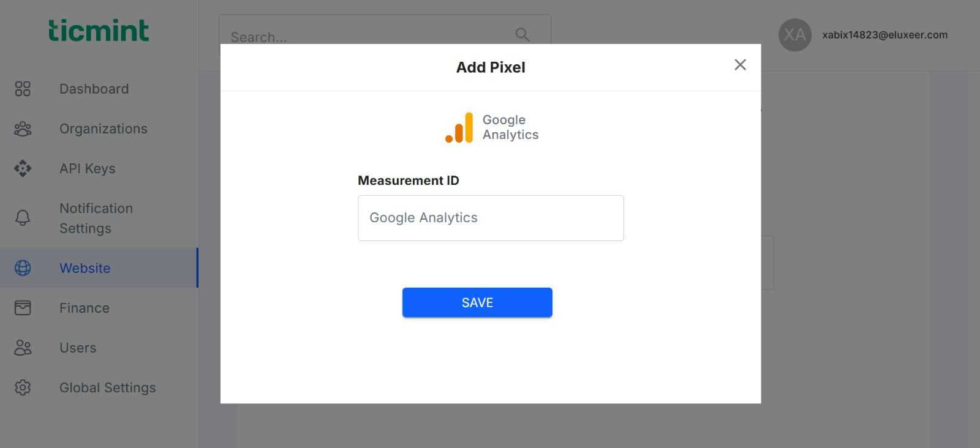980x448 pixels.
Task: Select the Website menu item
Action: point(99,268)
